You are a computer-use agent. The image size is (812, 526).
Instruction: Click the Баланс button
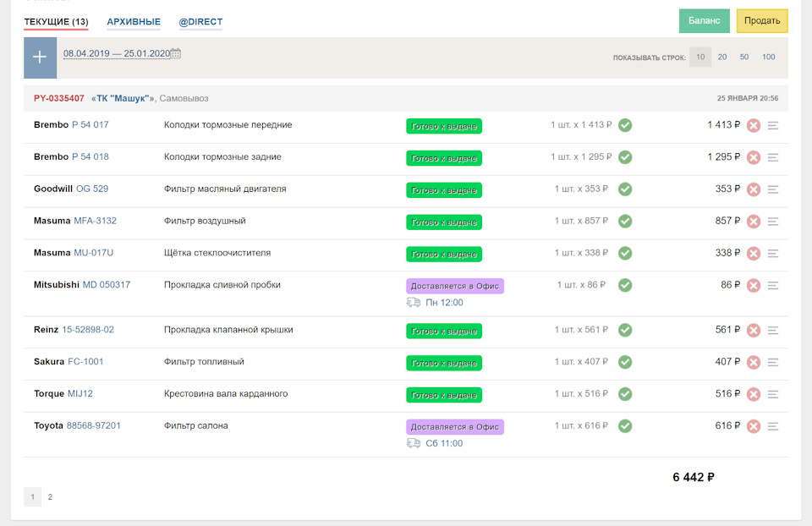pyautogui.click(x=704, y=21)
